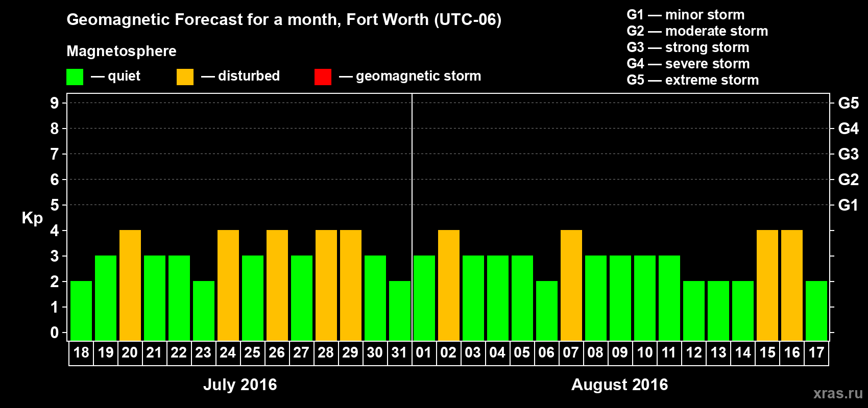The image size is (868, 408).
Task: Click the 'G4' right axis label
Action: point(849,129)
